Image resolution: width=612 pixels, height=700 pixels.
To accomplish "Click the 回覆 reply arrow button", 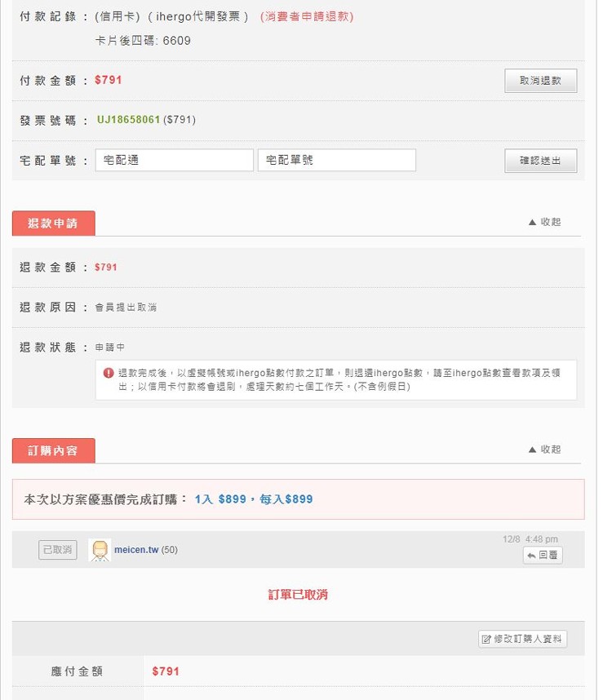I will [x=543, y=556].
